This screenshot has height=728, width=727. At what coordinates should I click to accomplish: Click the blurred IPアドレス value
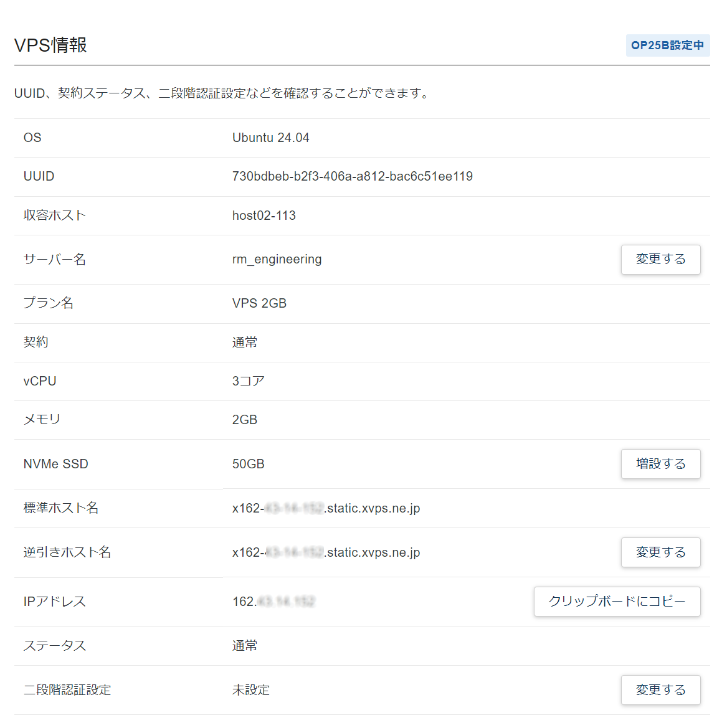pos(273,602)
